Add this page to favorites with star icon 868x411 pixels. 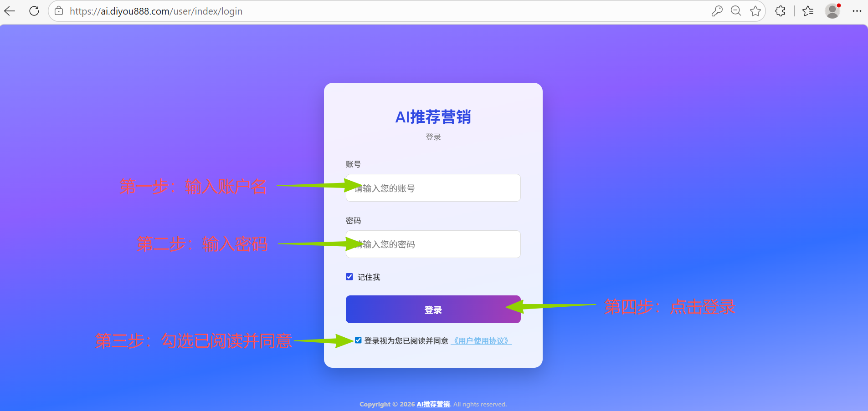pos(755,11)
